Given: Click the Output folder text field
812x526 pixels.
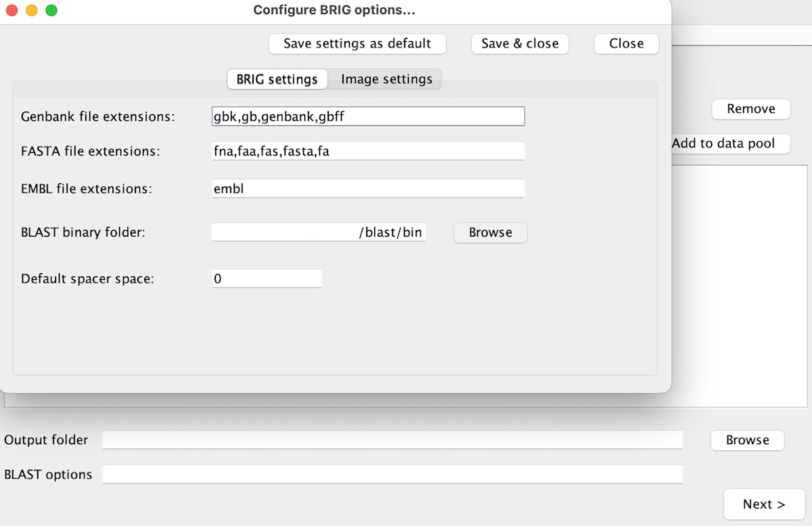Looking at the screenshot, I should click(392, 440).
